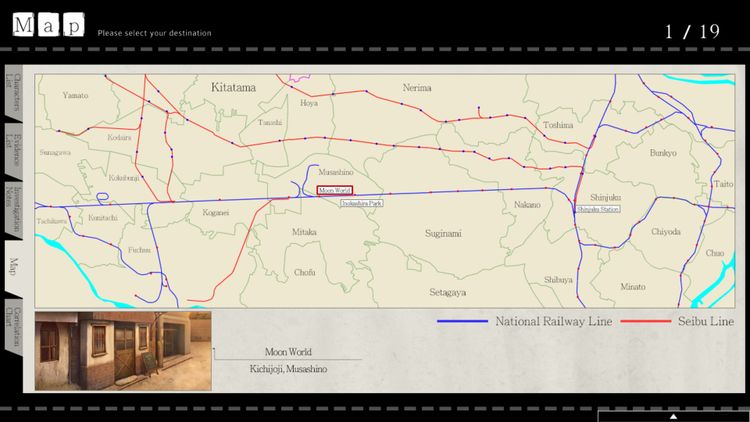Click the Setagaya label on the map
The image size is (750, 422).
click(x=447, y=293)
